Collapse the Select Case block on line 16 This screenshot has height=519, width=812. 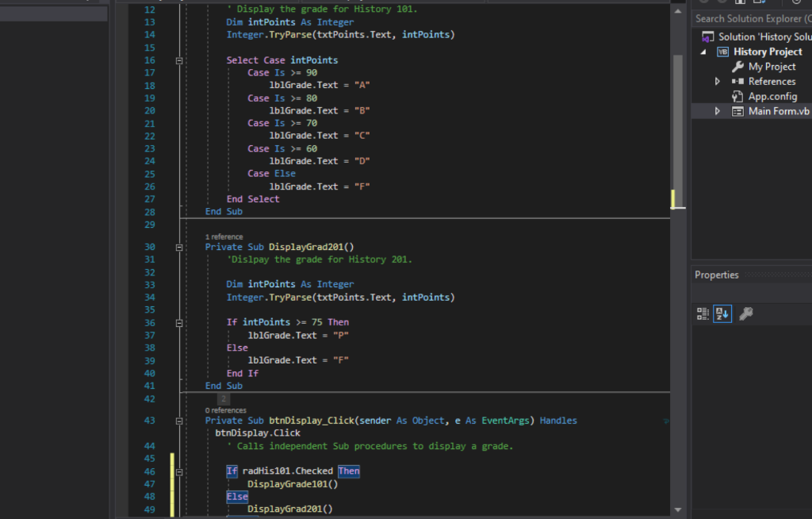click(179, 60)
